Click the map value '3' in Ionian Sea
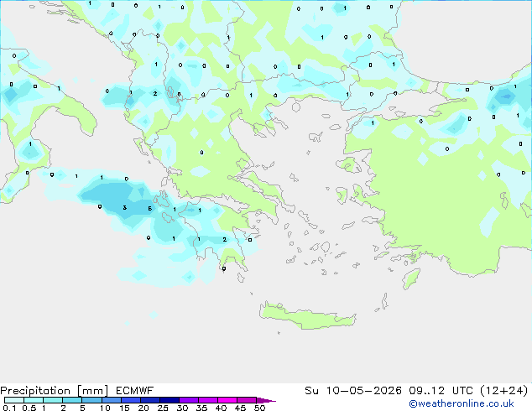 [x=125, y=207]
